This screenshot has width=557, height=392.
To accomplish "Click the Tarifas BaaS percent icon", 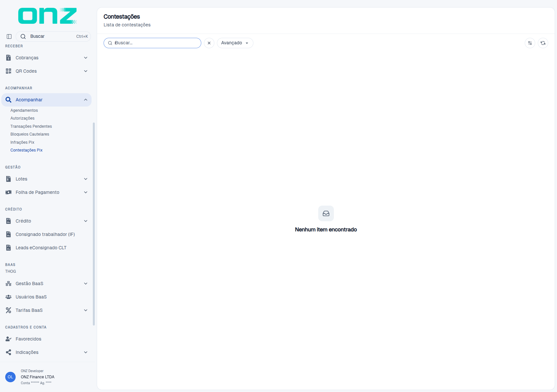I will point(8,310).
